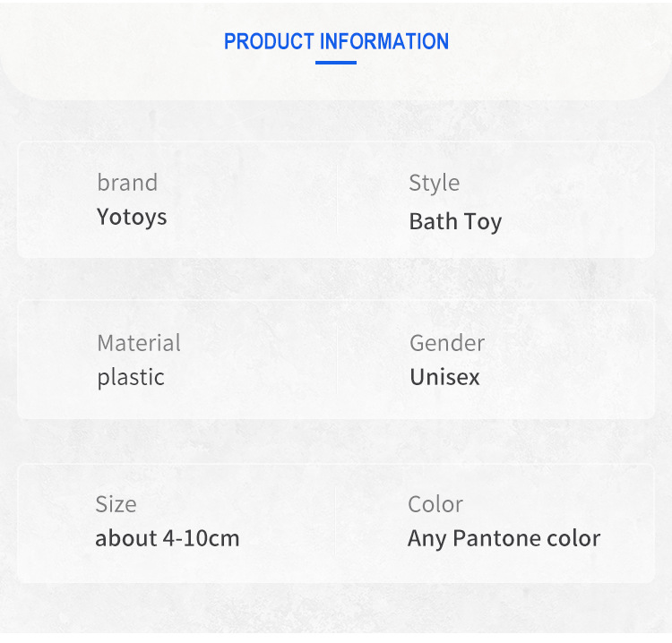This screenshot has height=643, width=672.
Task: Click the divider between Material and Gender
Action: [337, 360]
